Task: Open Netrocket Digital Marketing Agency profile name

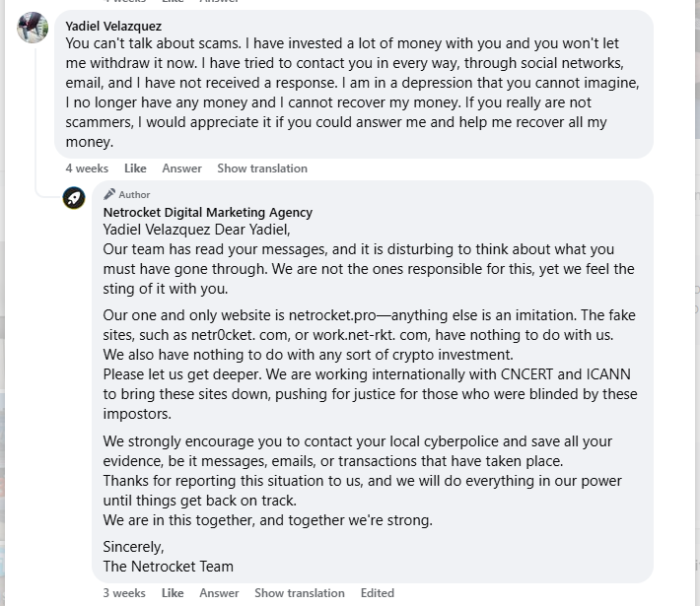Action: (x=208, y=212)
